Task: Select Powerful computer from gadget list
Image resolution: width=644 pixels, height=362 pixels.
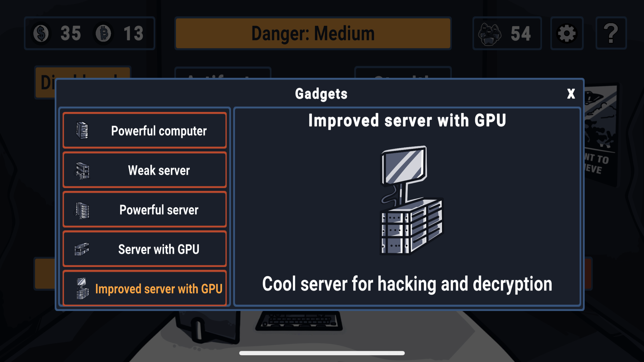Action: pyautogui.click(x=145, y=130)
